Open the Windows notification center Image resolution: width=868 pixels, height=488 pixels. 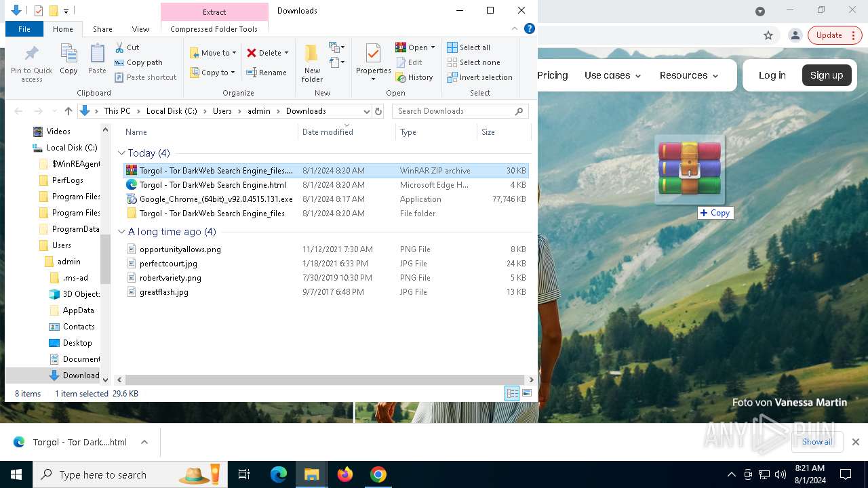846,474
